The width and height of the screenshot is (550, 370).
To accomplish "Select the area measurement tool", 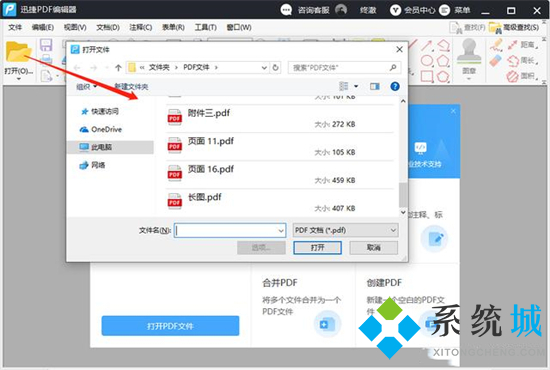I will pyautogui.click(x=523, y=76).
